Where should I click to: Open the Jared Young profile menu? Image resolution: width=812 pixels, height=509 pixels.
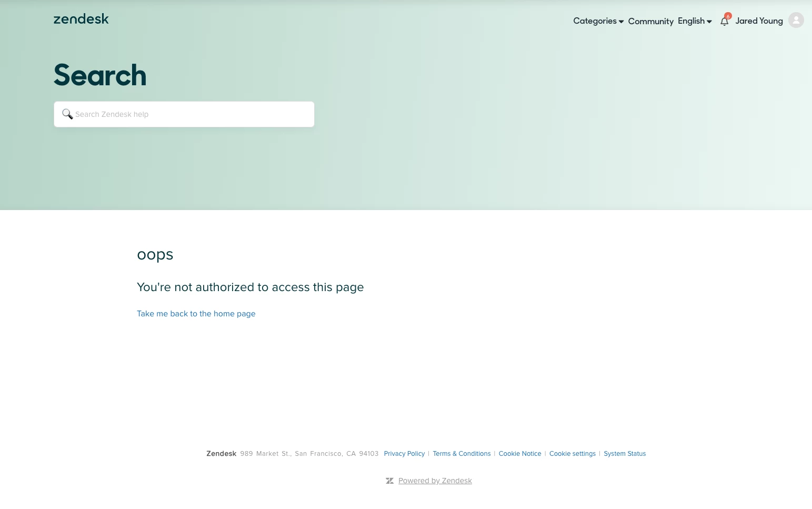point(759,21)
